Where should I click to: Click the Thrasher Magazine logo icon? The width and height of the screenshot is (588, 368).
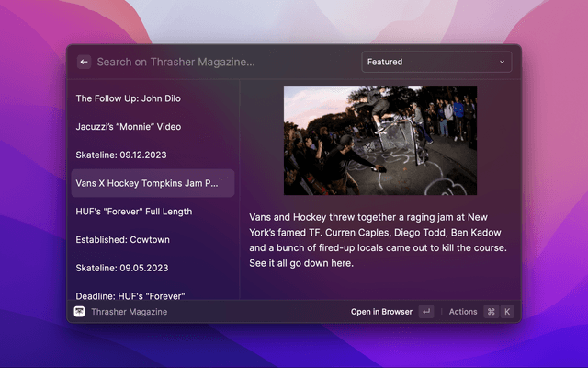(x=80, y=312)
